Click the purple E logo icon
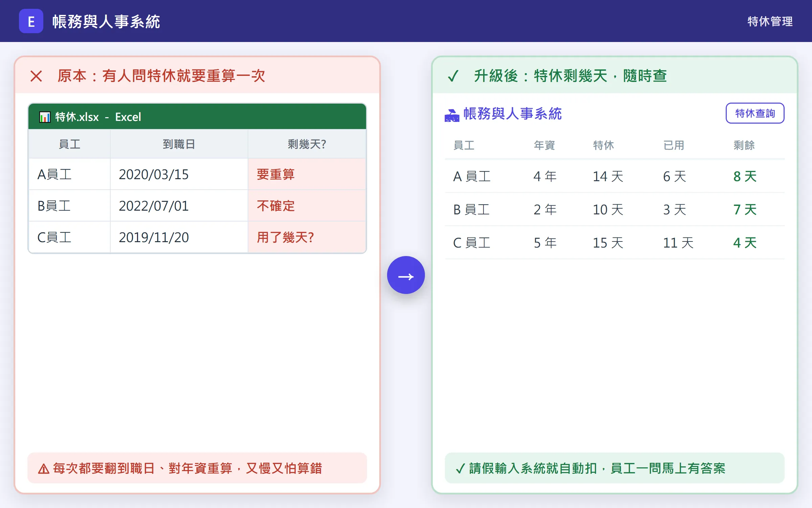This screenshot has width=812, height=508. click(31, 21)
